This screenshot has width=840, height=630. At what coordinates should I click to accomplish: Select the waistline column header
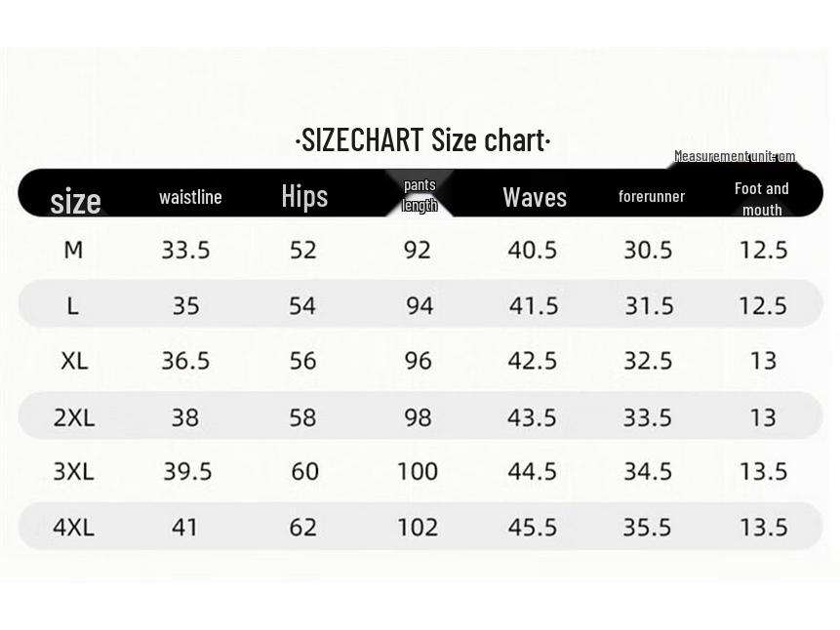point(190,197)
